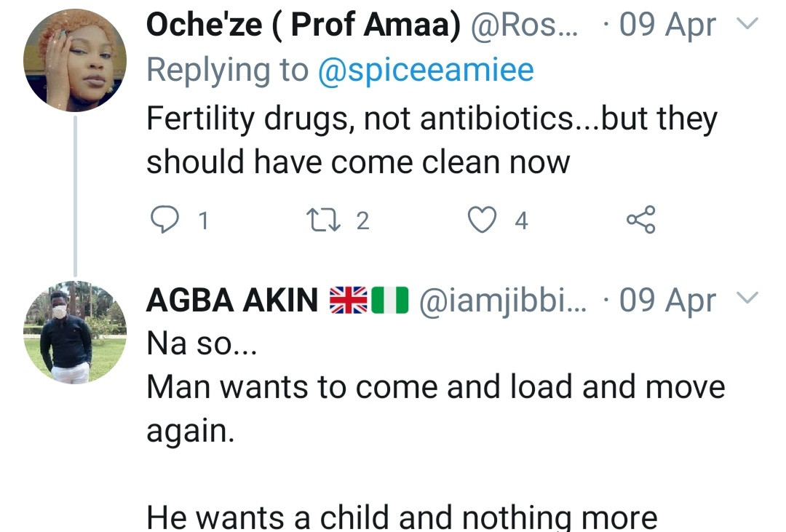Click the "Na so..." line of the reply
This screenshot has height=532, width=786.
[200, 344]
